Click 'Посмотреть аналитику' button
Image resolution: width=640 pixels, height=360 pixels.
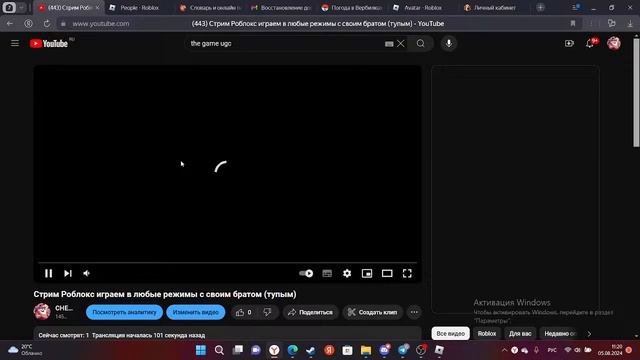[124, 312]
